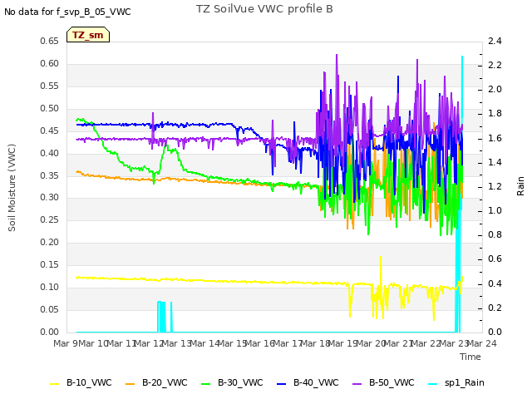Click the 0.50 soil moisture tick label
The width and height of the screenshot is (532, 399).
50,108
